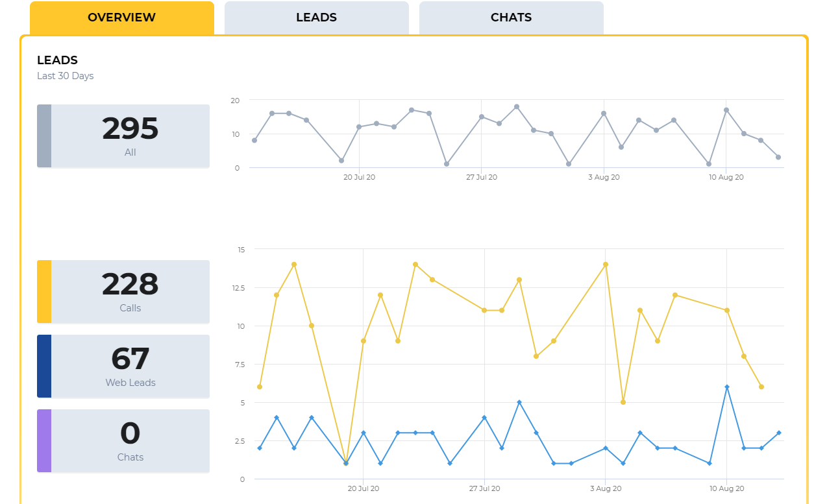
Task: Click the 20 Jul 20 axis label
Action: pyautogui.click(x=364, y=488)
